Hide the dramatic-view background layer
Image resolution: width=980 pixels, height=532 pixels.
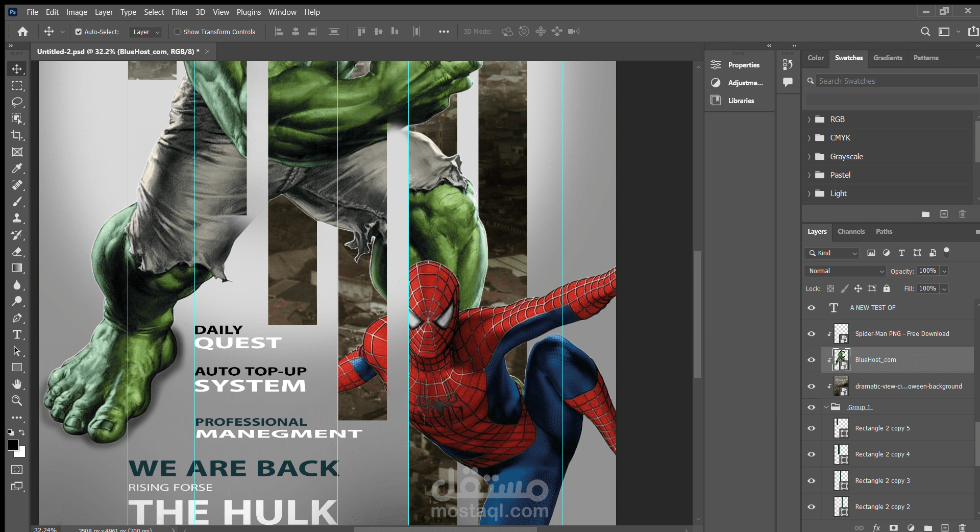(812, 386)
